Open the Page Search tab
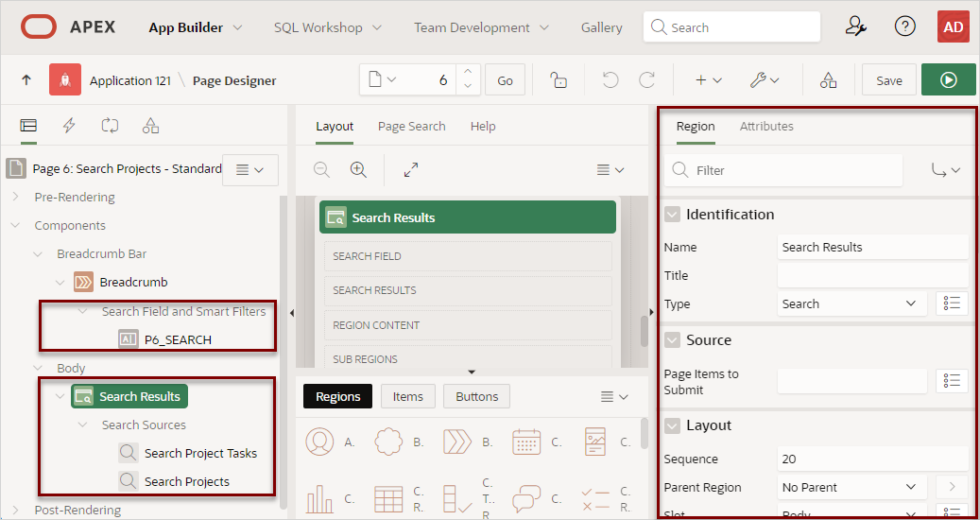Viewport: 980px width, 520px height. tap(411, 126)
